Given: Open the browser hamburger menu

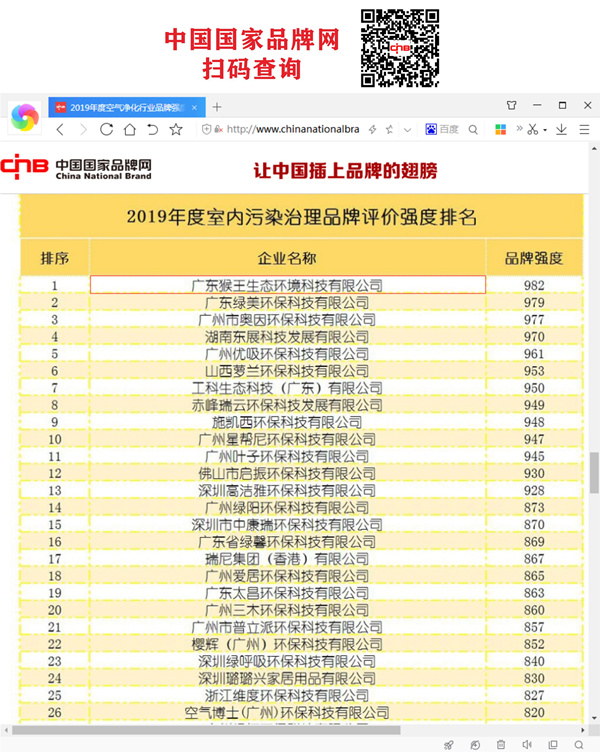Looking at the screenshot, I should click(x=584, y=129).
